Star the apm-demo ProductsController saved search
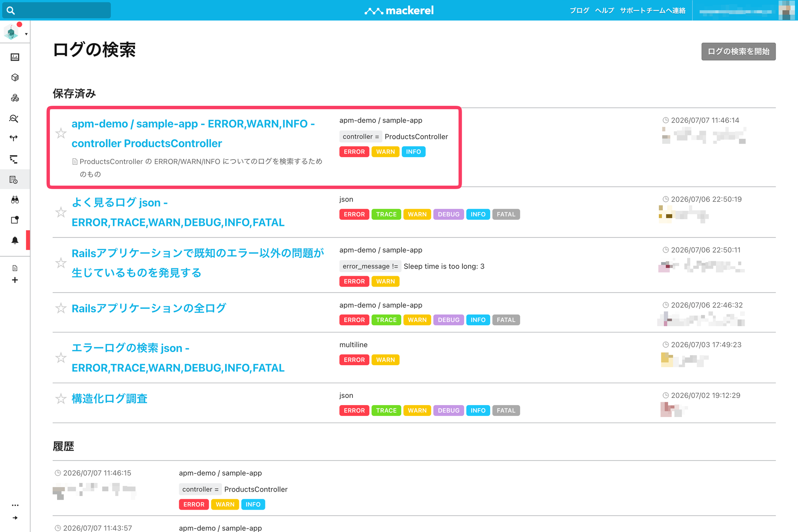798x532 pixels. click(x=61, y=133)
